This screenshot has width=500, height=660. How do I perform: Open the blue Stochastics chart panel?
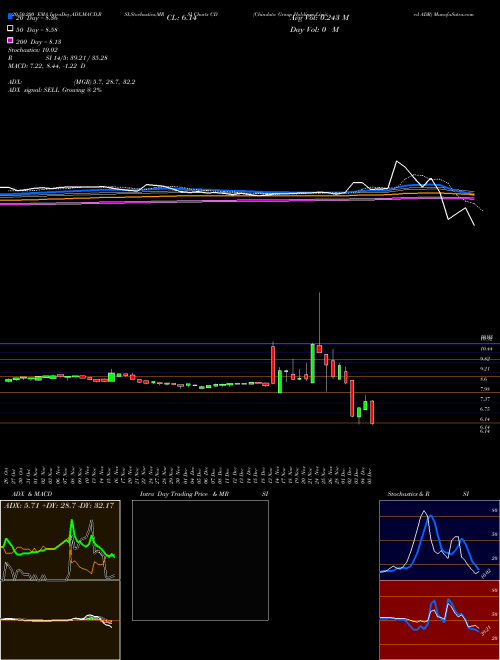(x=439, y=540)
